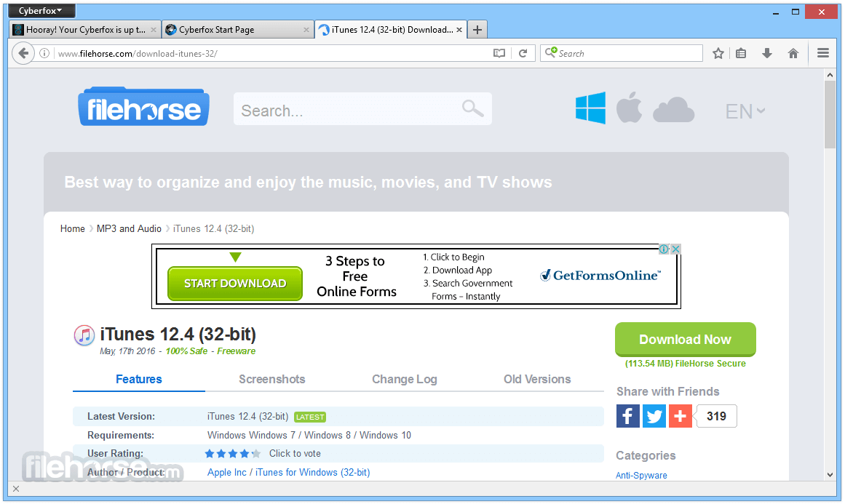Open a new tab with plus button
Viewport: 845px width, 504px height.
[x=477, y=30]
